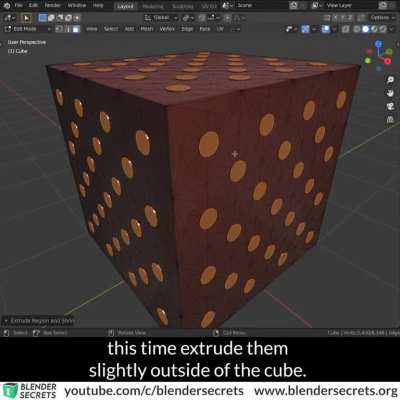Open the Edit menu in the top bar

(33, 5)
